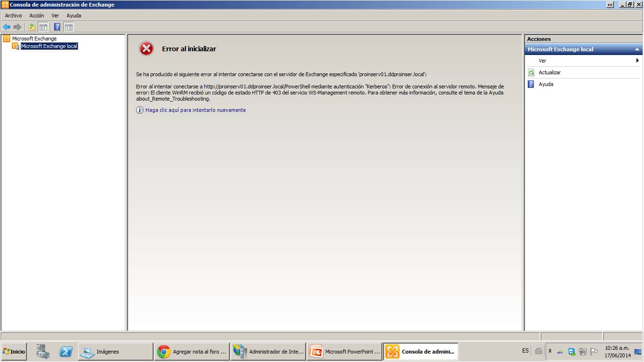
Task: Click 'Haga clic aquí para intentarlo nuevamente'
Action: pyautogui.click(x=195, y=110)
